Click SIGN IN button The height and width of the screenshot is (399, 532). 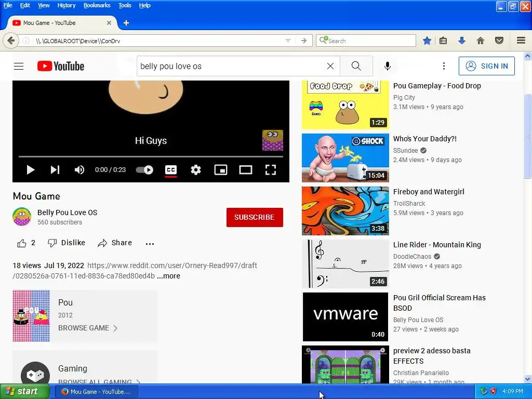486,66
